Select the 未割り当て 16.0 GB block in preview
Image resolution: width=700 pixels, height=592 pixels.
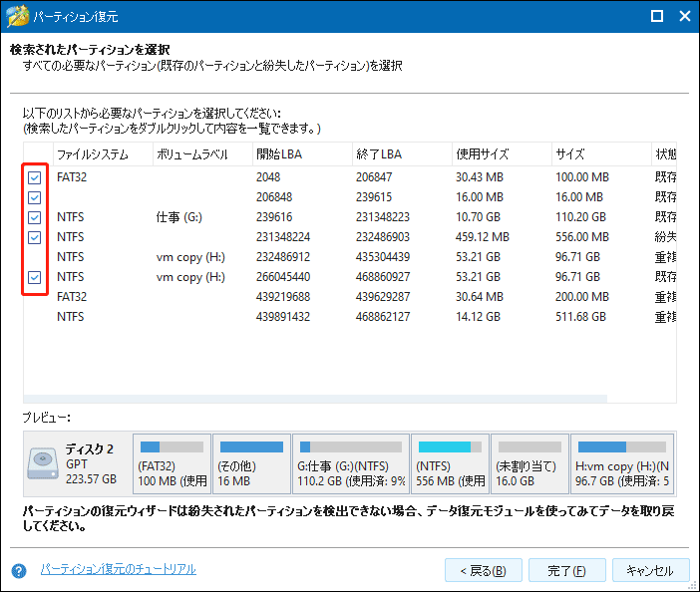coord(529,464)
